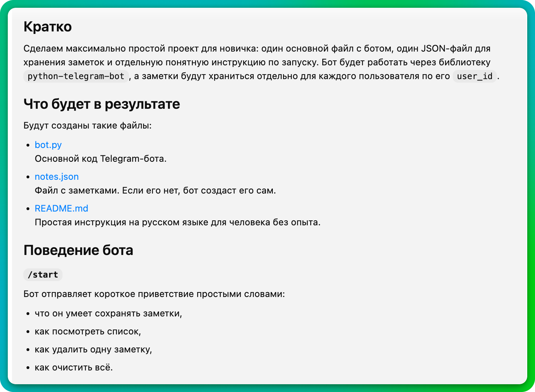Click the bullet "как удалить одну заметку,"
The height and width of the screenshot is (392, 535).
pos(93,349)
